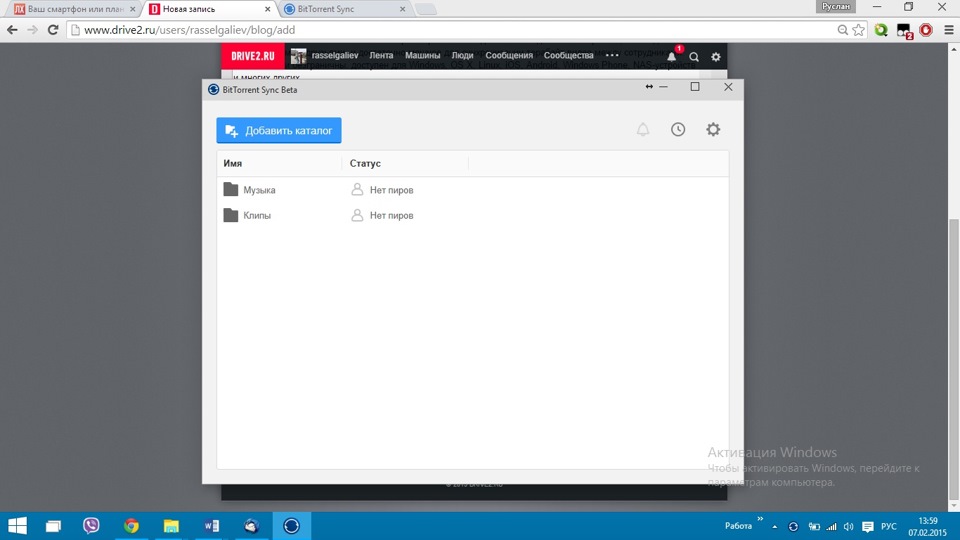Open a new browser tab

tap(426, 9)
